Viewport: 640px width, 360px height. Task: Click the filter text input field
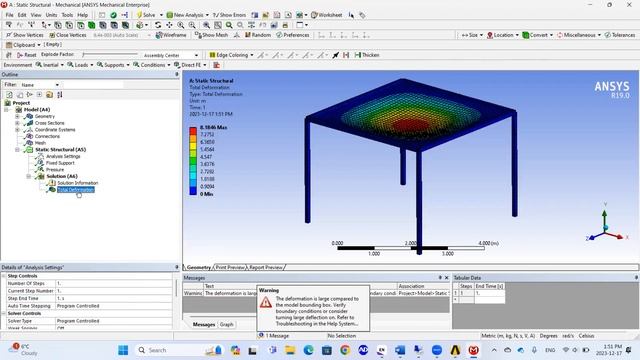coord(92,84)
